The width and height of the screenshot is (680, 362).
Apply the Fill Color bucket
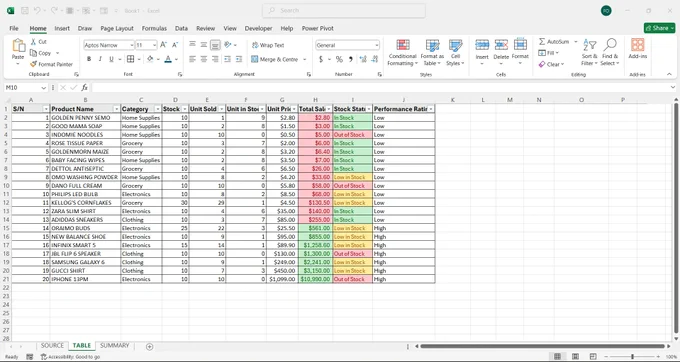150,59
